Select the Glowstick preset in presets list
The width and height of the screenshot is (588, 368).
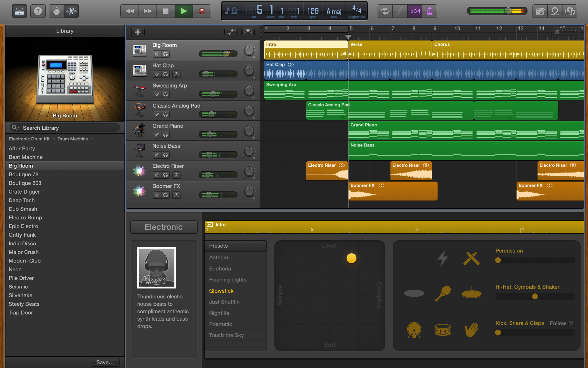click(x=222, y=291)
